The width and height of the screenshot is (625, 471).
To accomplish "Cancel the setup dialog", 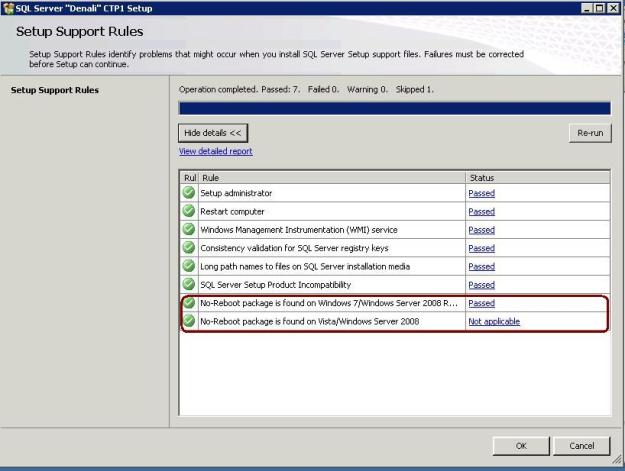I will [x=581, y=445].
